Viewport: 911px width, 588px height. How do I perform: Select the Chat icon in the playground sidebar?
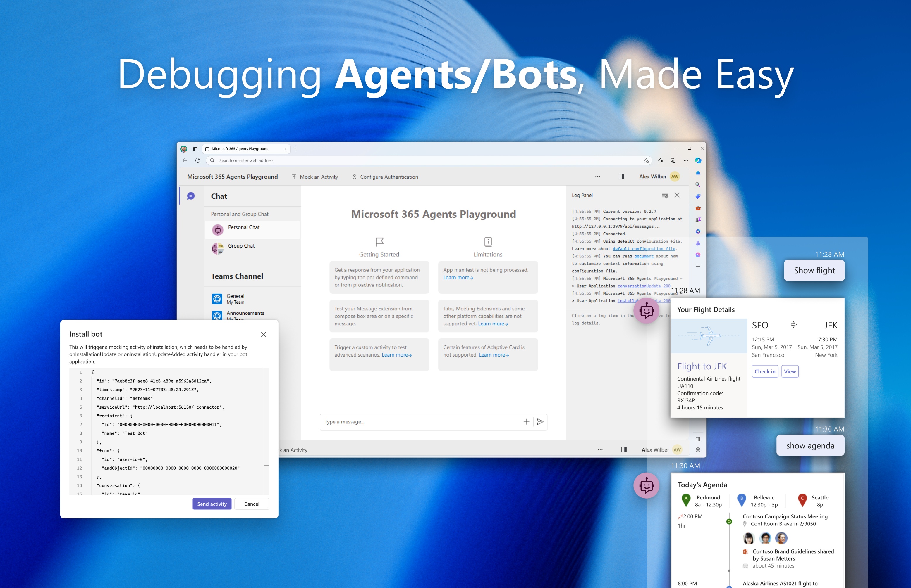coord(191,196)
